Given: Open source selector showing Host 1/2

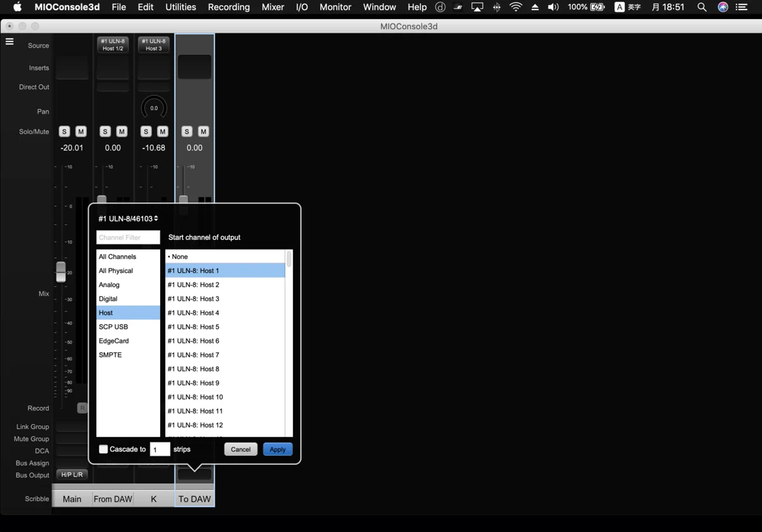Looking at the screenshot, I should pyautogui.click(x=113, y=44).
